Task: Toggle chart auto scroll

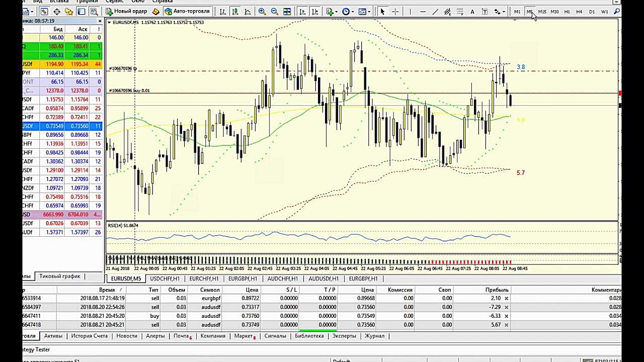Action: 302,12
